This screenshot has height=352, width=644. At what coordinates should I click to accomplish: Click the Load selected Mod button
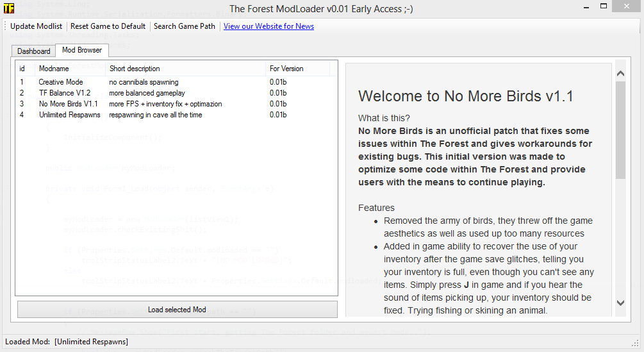point(177,310)
